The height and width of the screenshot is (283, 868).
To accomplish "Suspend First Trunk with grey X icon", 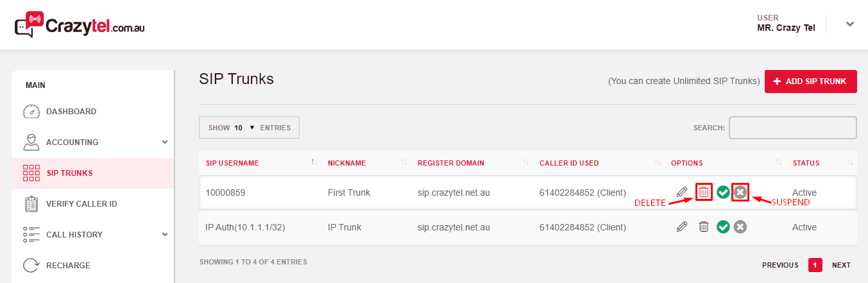I will [740, 192].
